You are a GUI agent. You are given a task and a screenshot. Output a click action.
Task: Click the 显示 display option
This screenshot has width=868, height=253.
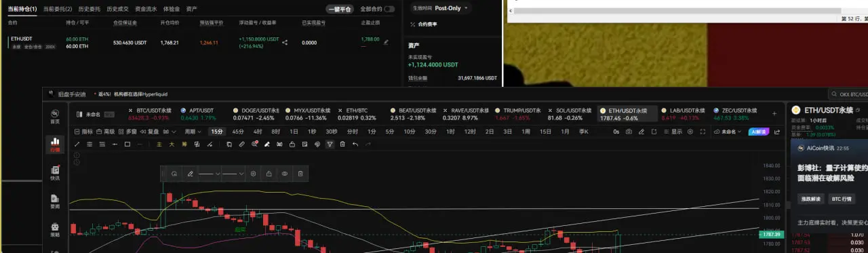click(x=673, y=132)
